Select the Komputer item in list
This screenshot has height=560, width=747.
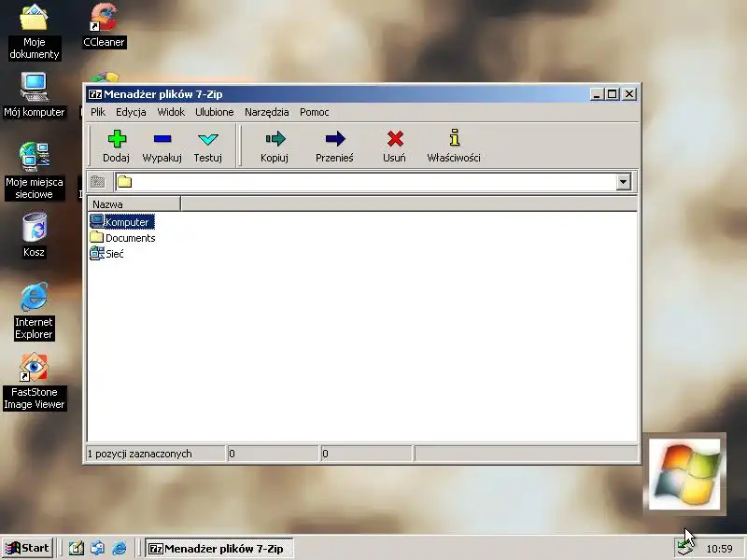(x=122, y=222)
